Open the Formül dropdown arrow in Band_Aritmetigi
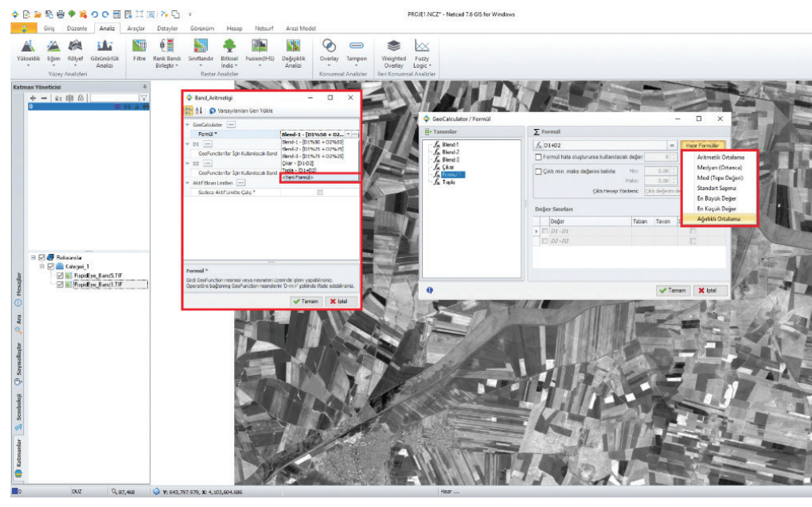Image resolution: width=812 pixels, height=507 pixels. [347, 135]
